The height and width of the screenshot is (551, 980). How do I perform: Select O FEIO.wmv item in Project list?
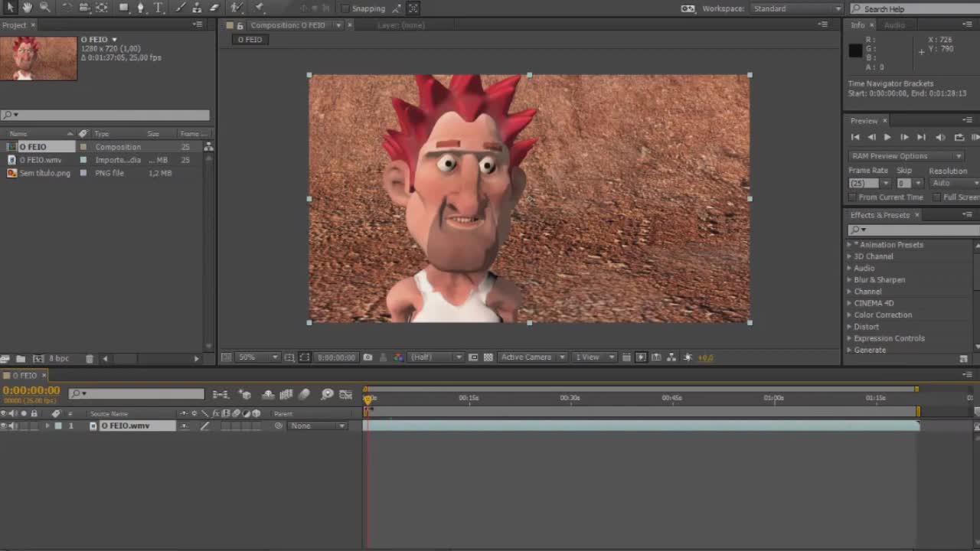[41, 160]
